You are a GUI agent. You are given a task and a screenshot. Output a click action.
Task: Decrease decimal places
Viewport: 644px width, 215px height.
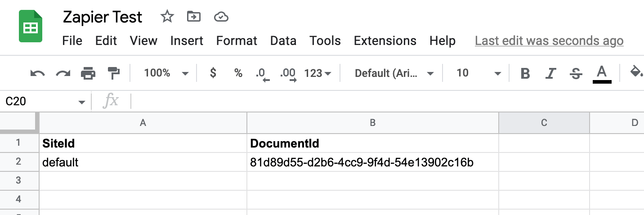[263, 74]
